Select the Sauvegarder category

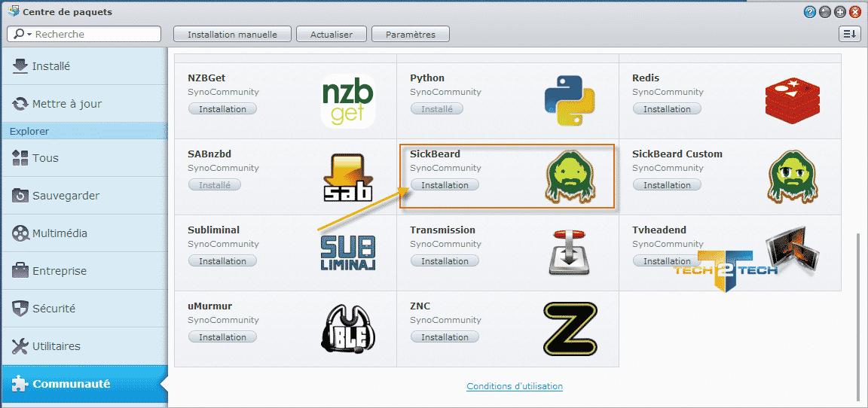tap(84, 196)
